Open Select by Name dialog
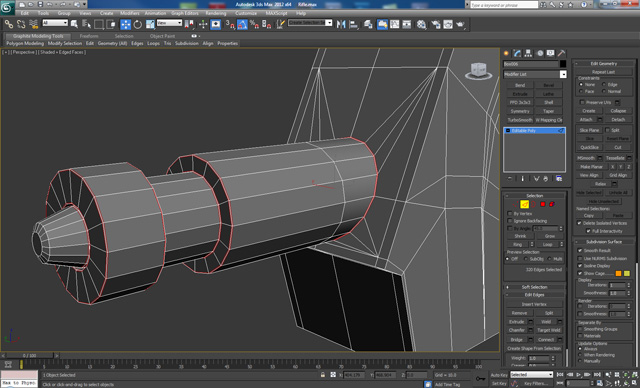 87,24
